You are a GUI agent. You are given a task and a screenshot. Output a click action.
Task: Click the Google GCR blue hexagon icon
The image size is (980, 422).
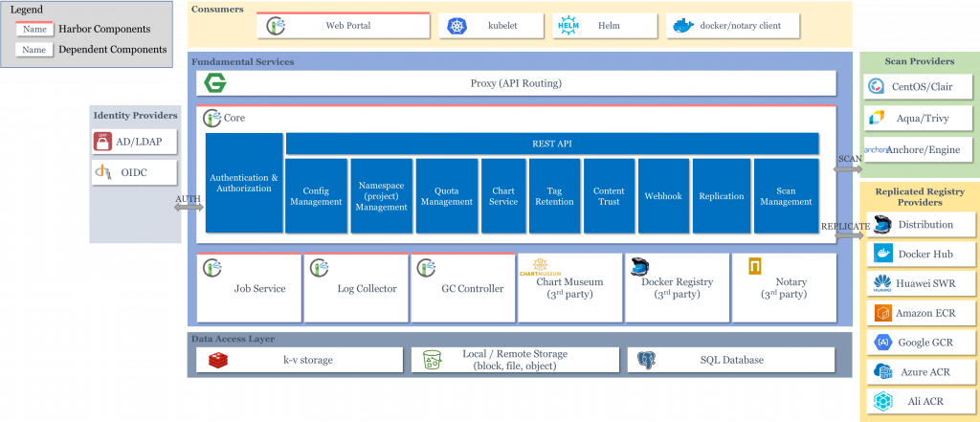[882, 342]
